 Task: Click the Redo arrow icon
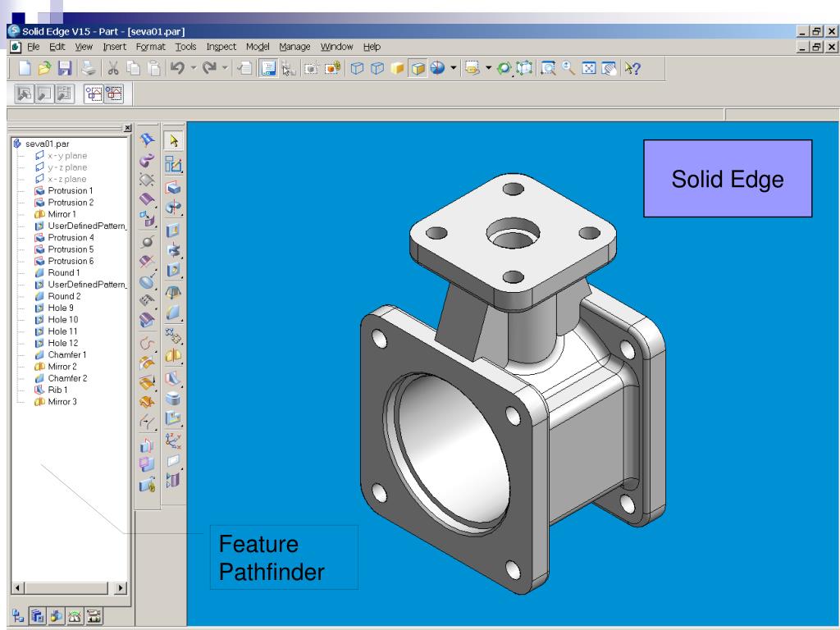click(x=209, y=68)
